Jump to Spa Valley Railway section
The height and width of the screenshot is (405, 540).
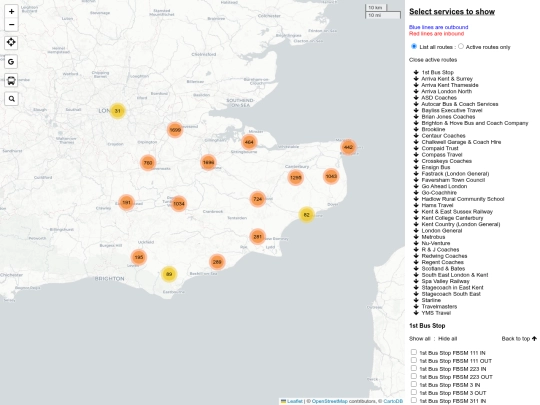445,281
